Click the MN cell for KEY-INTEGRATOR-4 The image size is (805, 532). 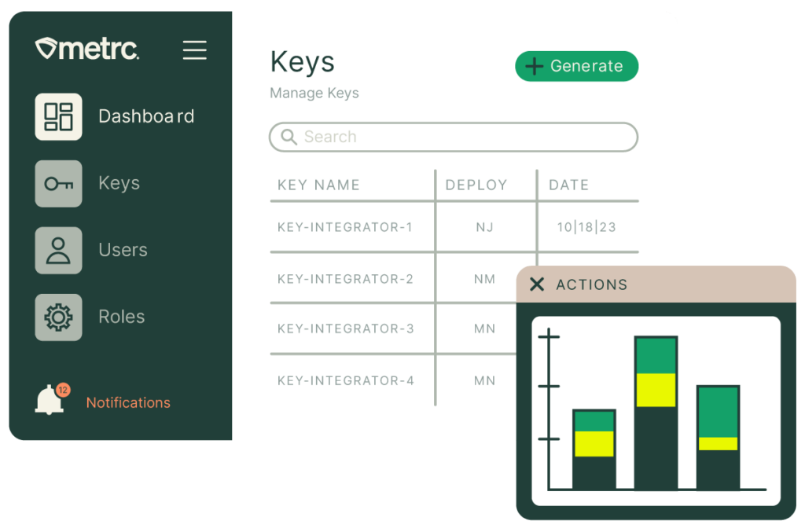pos(484,380)
